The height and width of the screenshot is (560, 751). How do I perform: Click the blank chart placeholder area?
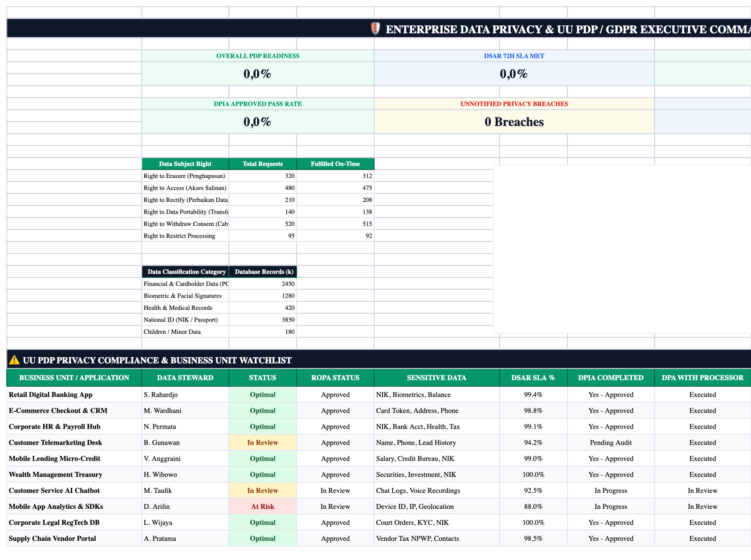pos(622,249)
